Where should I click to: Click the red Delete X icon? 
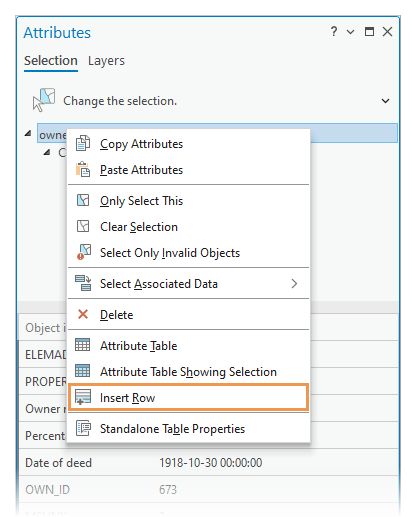pos(83,314)
